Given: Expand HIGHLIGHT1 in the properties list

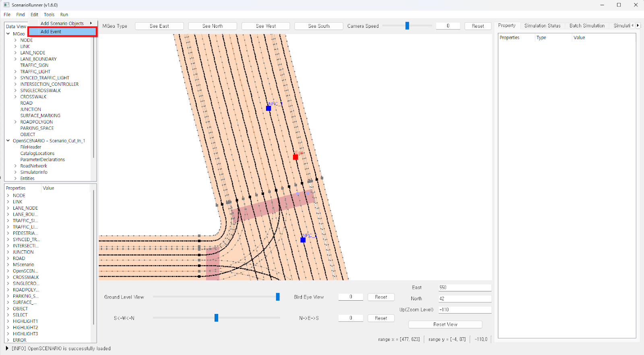Looking at the screenshot, I should tap(8, 321).
